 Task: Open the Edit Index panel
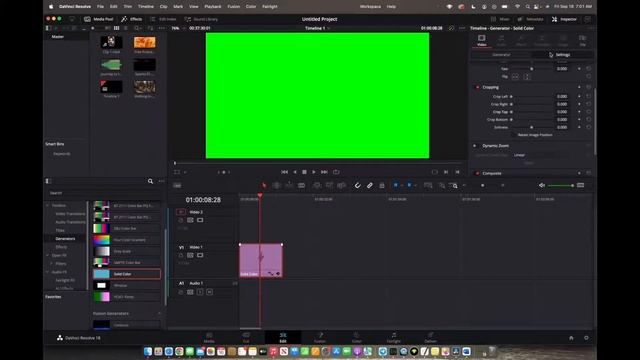[x=163, y=19]
